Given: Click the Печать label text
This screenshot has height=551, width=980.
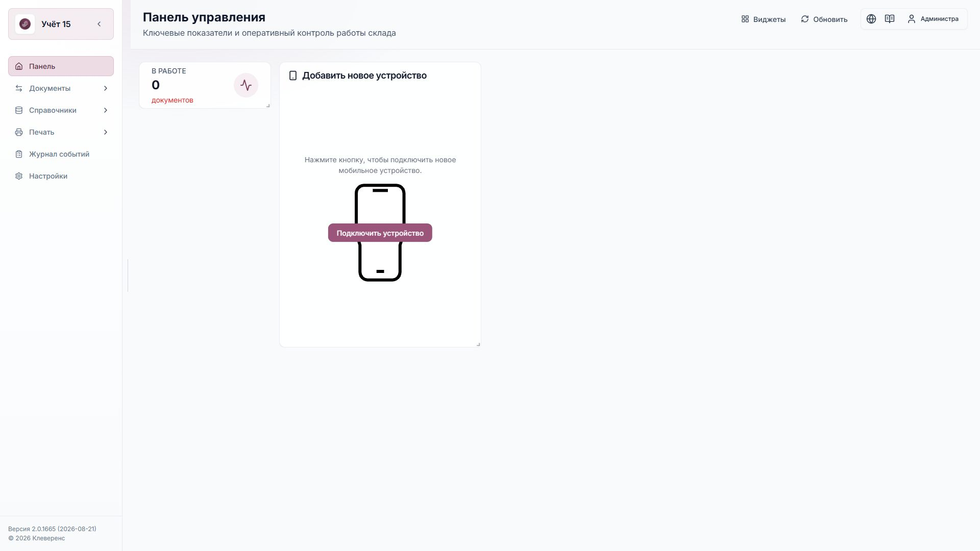Looking at the screenshot, I should pos(41,132).
